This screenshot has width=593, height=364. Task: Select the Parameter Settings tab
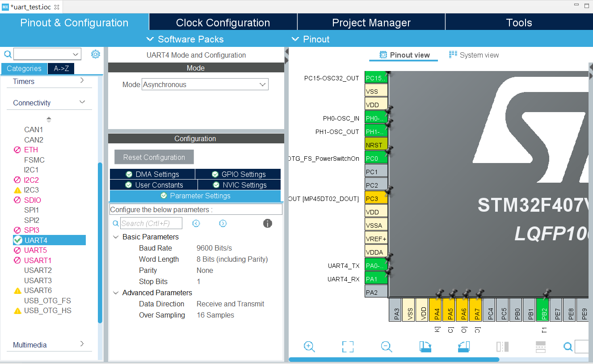pyautogui.click(x=195, y=196)
